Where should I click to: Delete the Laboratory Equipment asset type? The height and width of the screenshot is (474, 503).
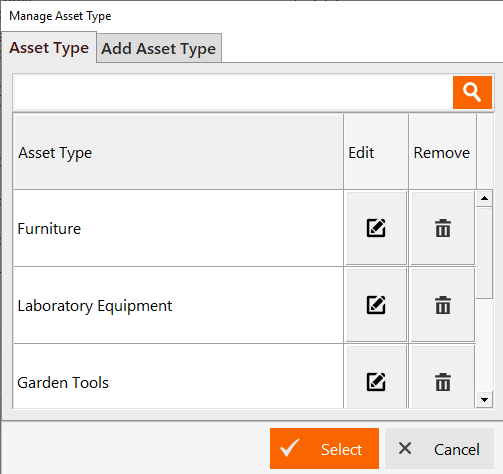443,305
